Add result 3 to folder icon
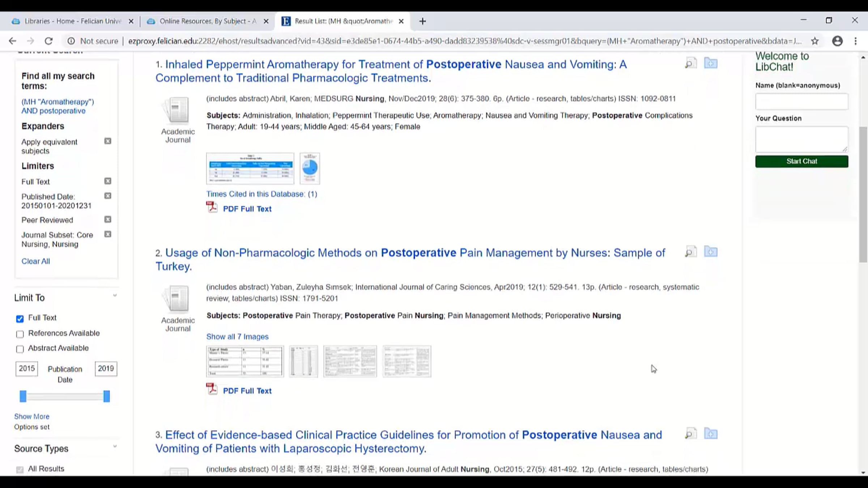 click(x=711, y=433)
